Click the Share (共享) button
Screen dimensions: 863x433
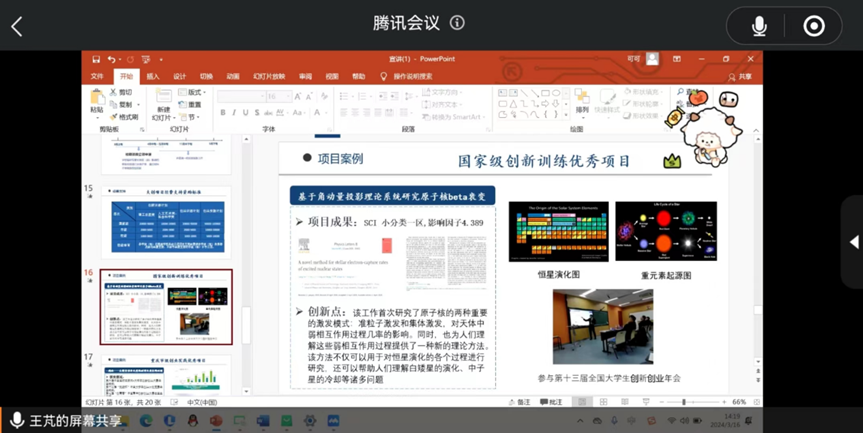coord(740,76)
